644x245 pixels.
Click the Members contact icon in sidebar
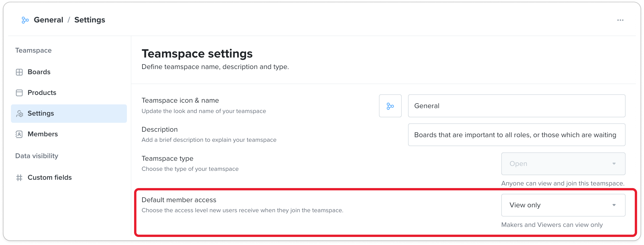click(19, 134)
